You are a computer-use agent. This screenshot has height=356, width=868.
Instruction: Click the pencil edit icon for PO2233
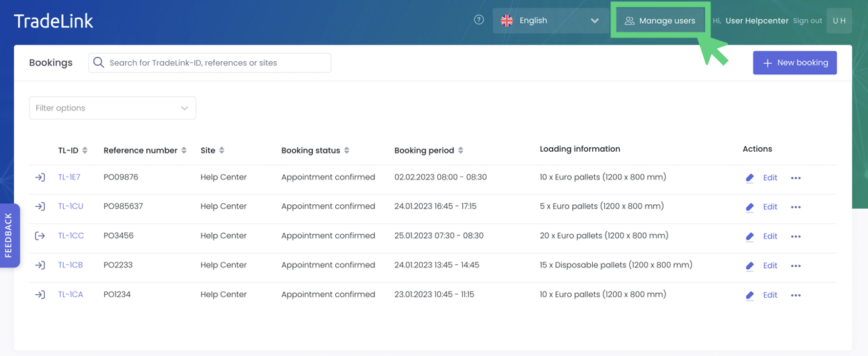750,266
